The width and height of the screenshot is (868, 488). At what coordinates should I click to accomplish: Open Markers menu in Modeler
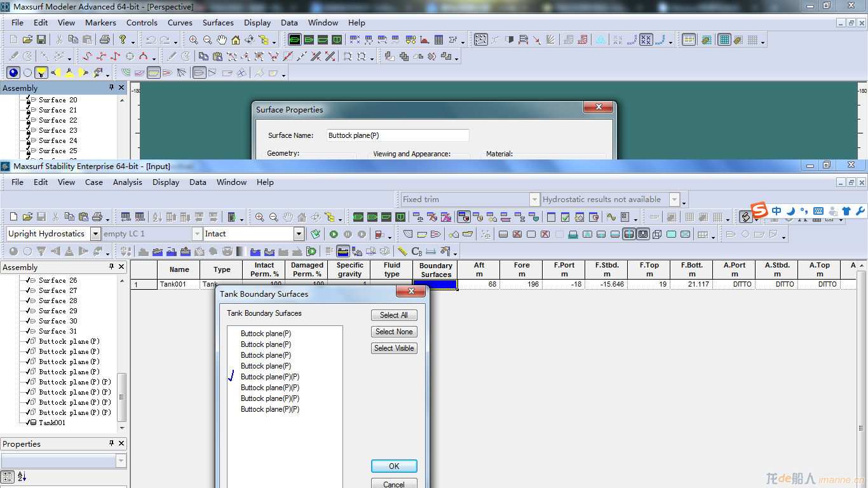coord(100,22)
